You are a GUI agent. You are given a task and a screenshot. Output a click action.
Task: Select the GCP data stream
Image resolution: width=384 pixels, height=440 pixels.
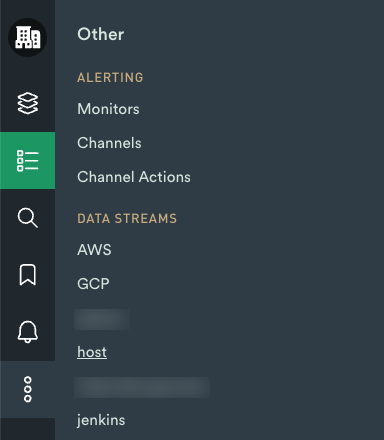[93, 284]
